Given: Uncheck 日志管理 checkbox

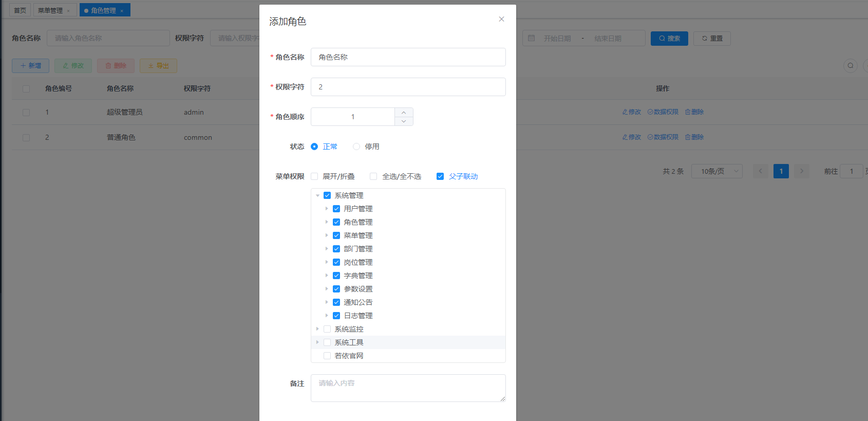Looking at the screenshot, I should click(x=336, y=316).
